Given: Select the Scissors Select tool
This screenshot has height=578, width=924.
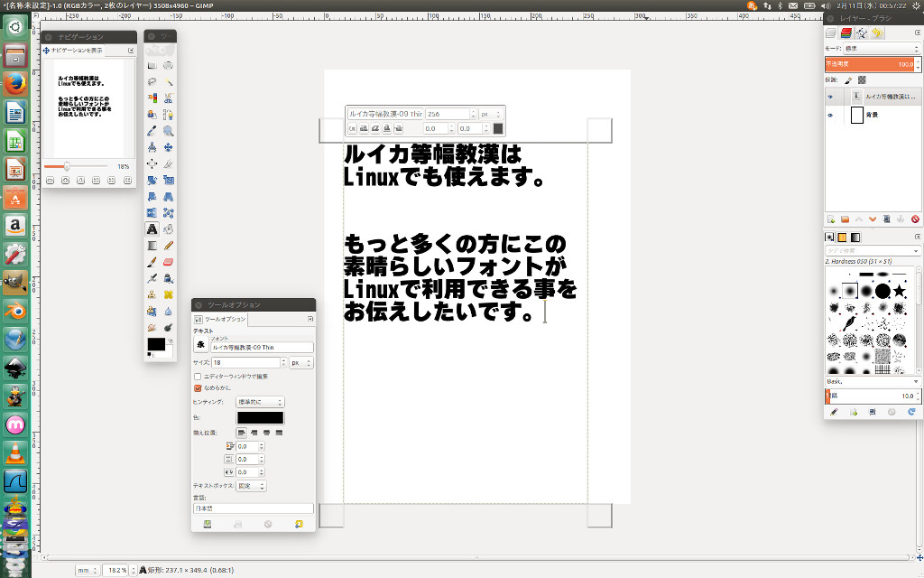Looking at the screenshot, I should [169, 98].
